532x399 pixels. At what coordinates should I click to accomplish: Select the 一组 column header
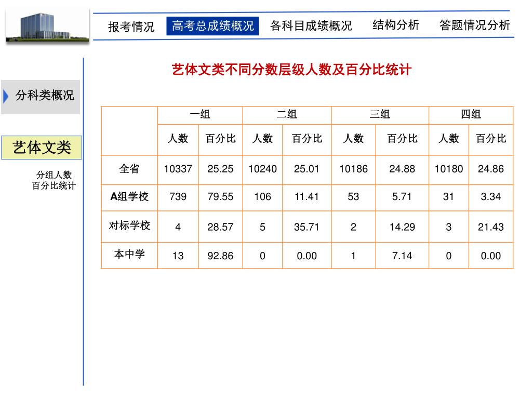tap(200, 114)
